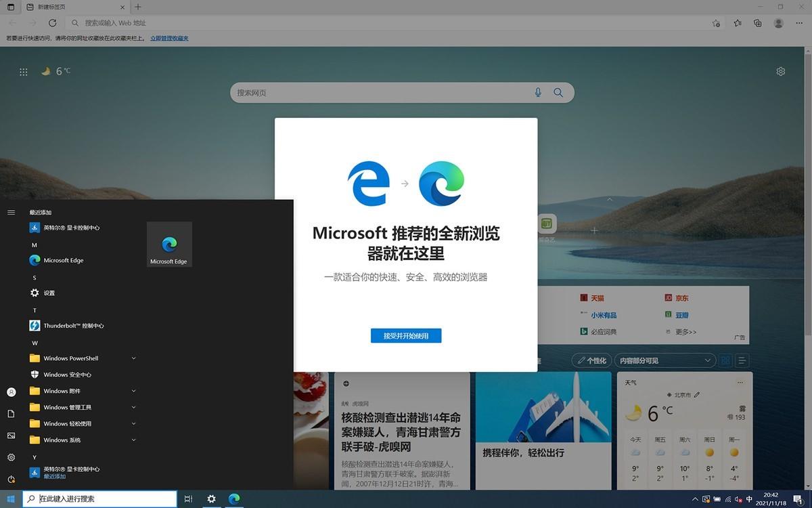Start voice search with the microphone icon
Screen dimensions: 812x508
[537, 92]
